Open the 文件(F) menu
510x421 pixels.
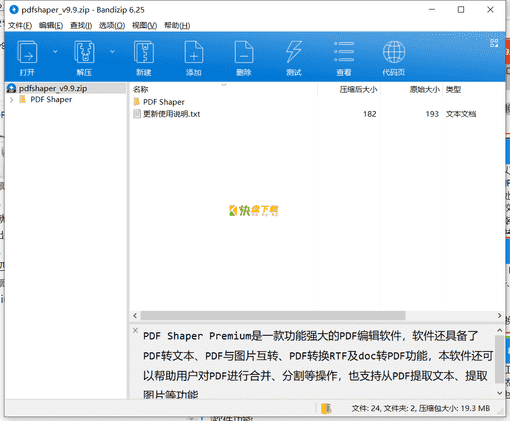coord(20,26)
